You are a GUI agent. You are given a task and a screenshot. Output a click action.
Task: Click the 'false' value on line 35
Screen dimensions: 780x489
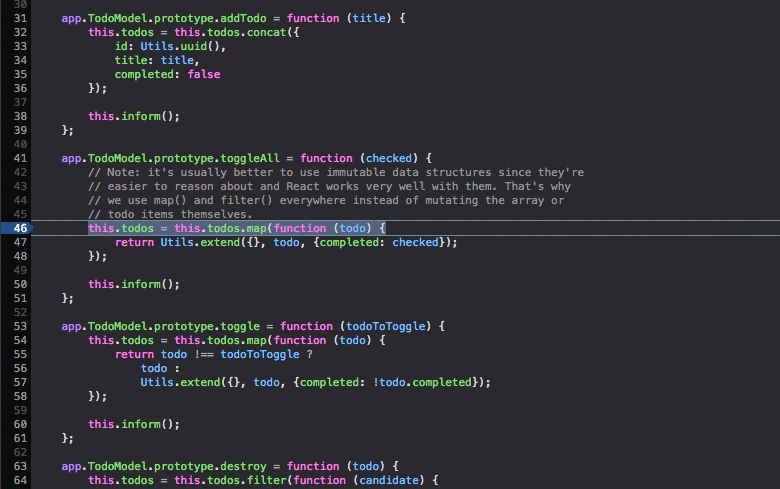pyautogui.click(x=204, y=74)
